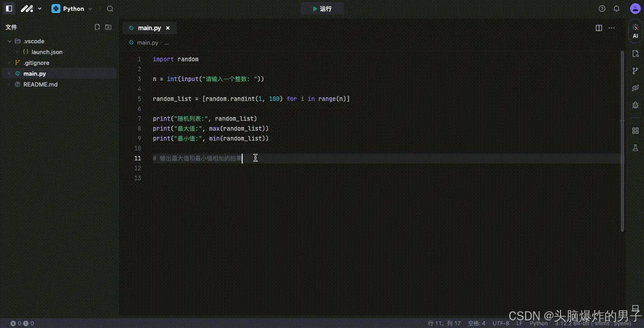
Task: Open the MarsCode logo menu
Action: (31, 9)
